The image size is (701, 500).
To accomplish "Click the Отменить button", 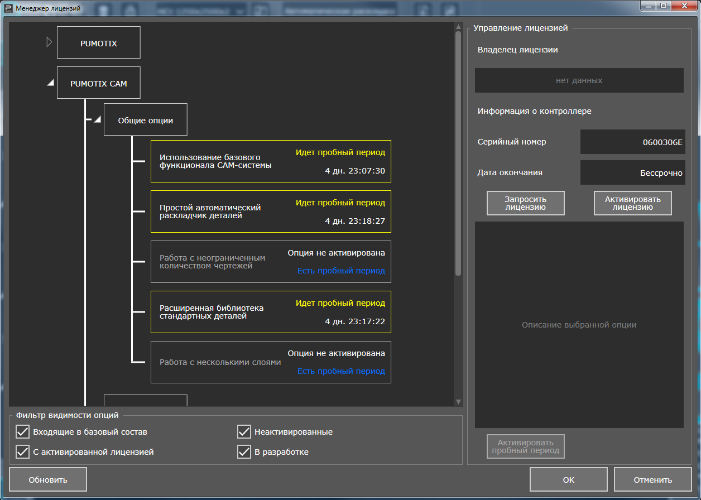I will (653, 480).
